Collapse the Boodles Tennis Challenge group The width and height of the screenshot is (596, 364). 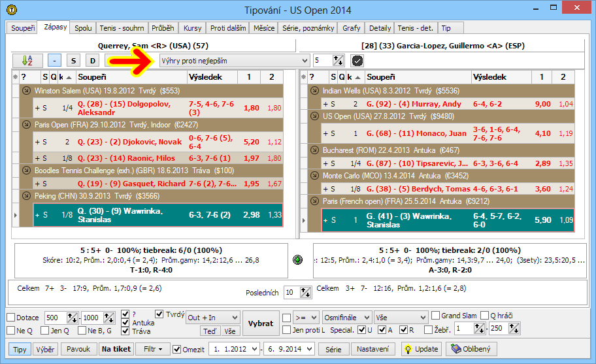tap(26, 170)
